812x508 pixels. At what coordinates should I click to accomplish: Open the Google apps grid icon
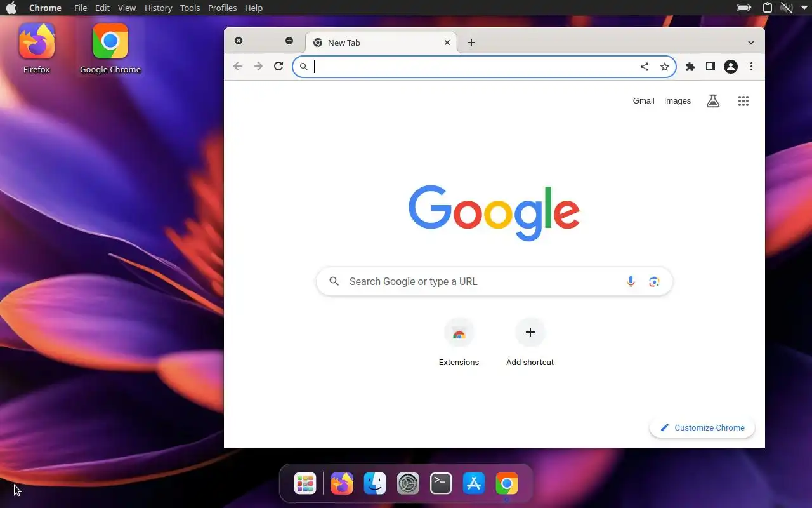click(743, 101)
